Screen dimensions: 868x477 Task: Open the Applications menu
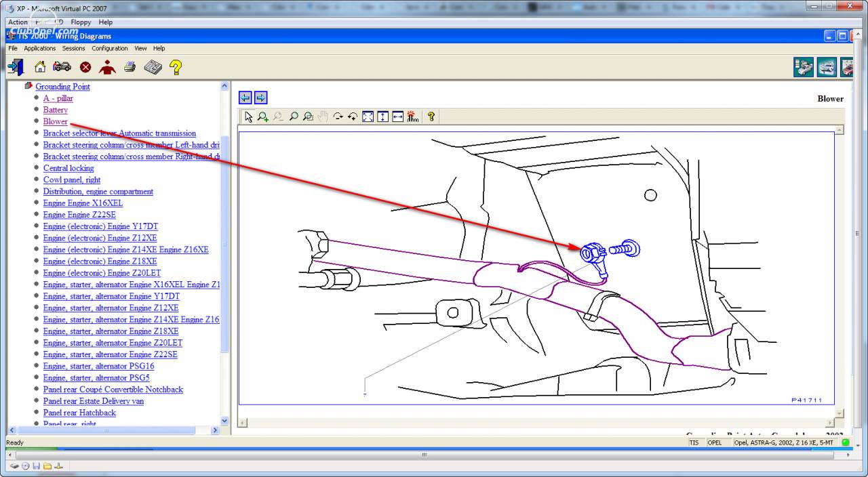(x=40, y=49)
